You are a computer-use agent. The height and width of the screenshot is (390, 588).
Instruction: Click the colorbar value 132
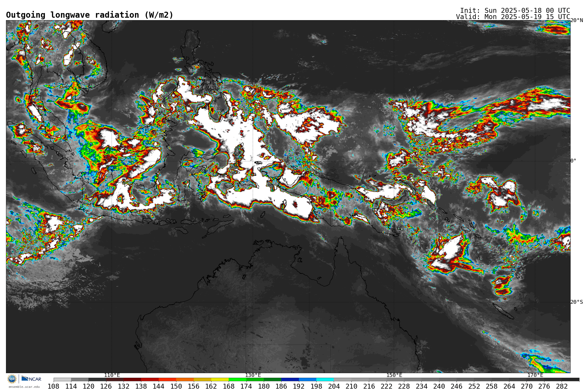point(124,386)
